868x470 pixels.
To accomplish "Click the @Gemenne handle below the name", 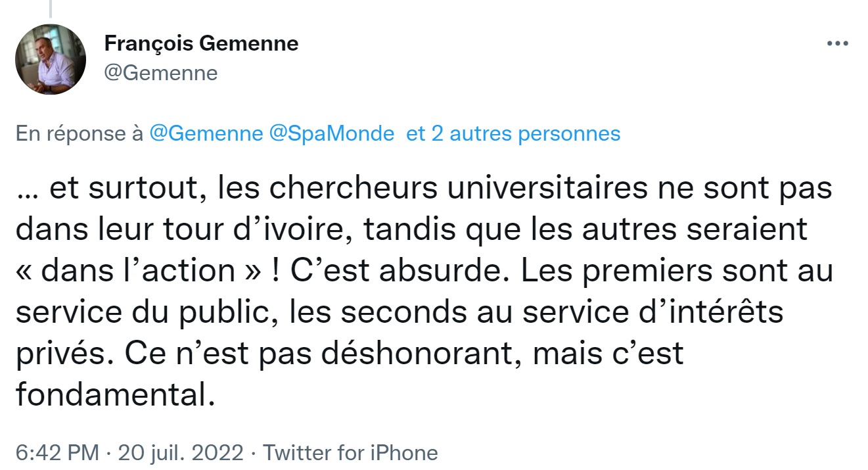I will (161, 73).
